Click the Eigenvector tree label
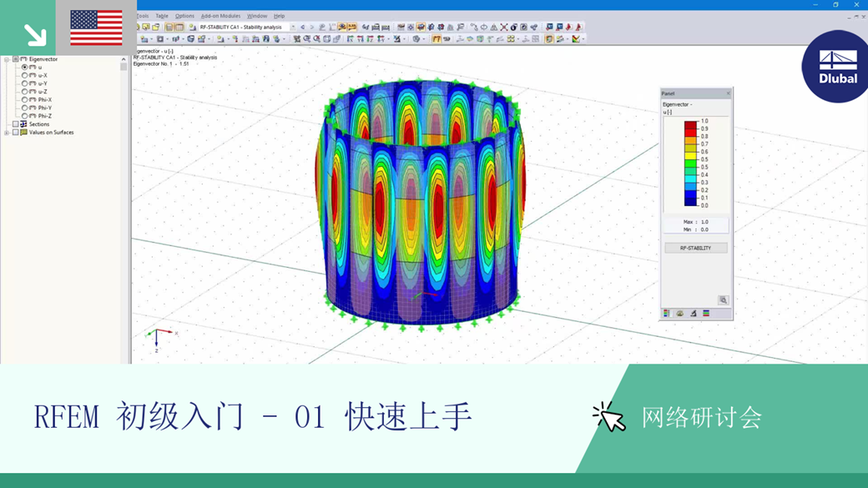 (43, 59)
